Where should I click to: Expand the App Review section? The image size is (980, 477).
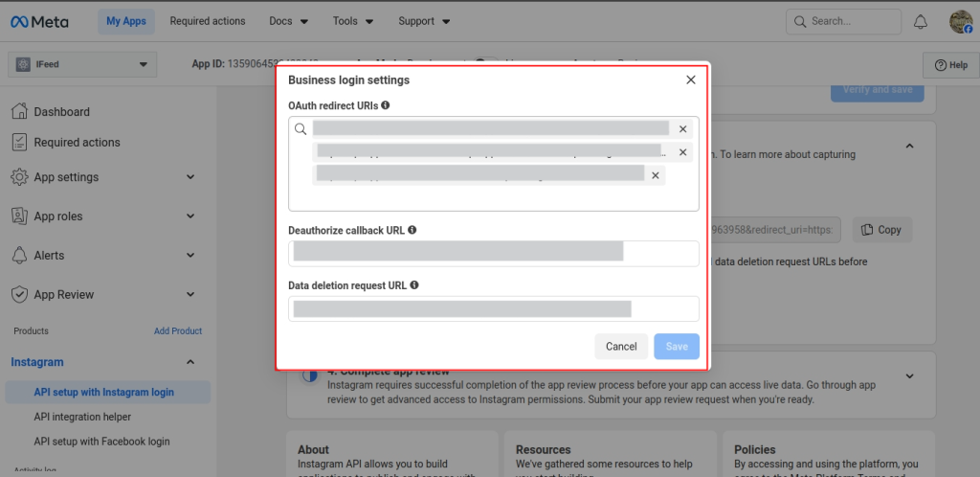click(190, 294)
